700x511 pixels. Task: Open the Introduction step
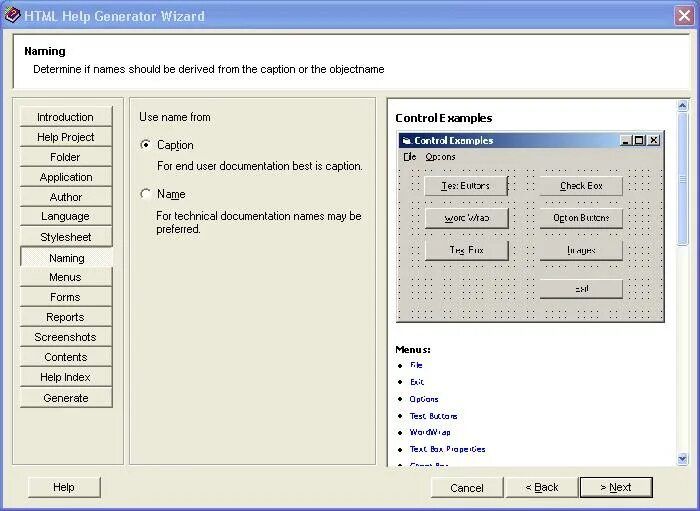pos(66,116)
